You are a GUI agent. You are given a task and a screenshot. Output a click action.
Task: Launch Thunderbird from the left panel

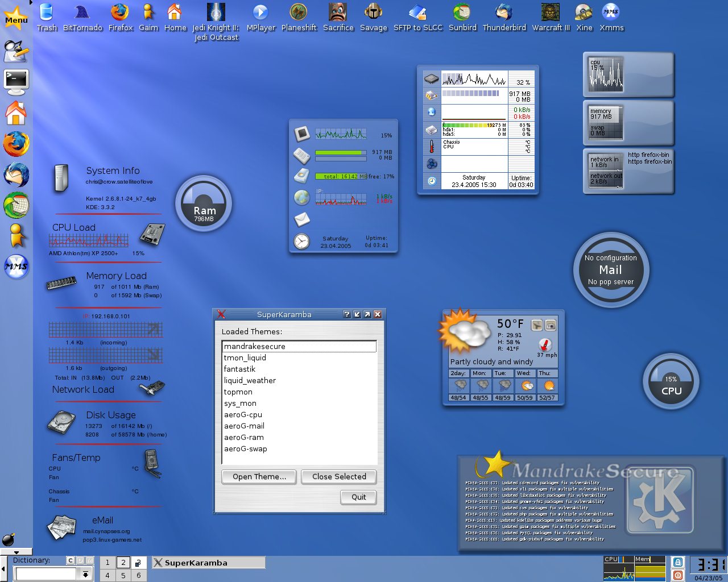[16, 174]
